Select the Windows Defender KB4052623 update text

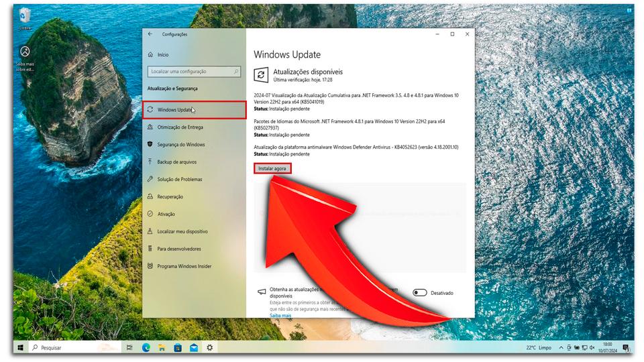tap(356, 147)
